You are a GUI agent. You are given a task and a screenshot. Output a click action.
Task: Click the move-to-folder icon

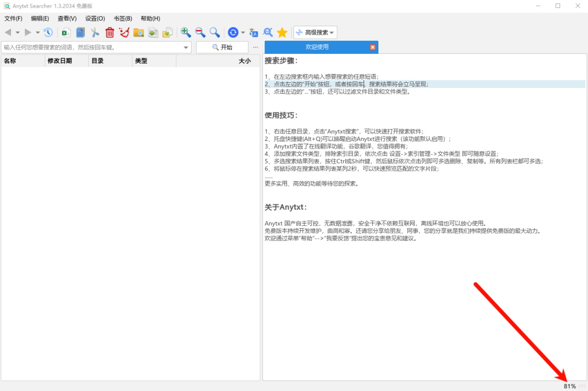167,33
